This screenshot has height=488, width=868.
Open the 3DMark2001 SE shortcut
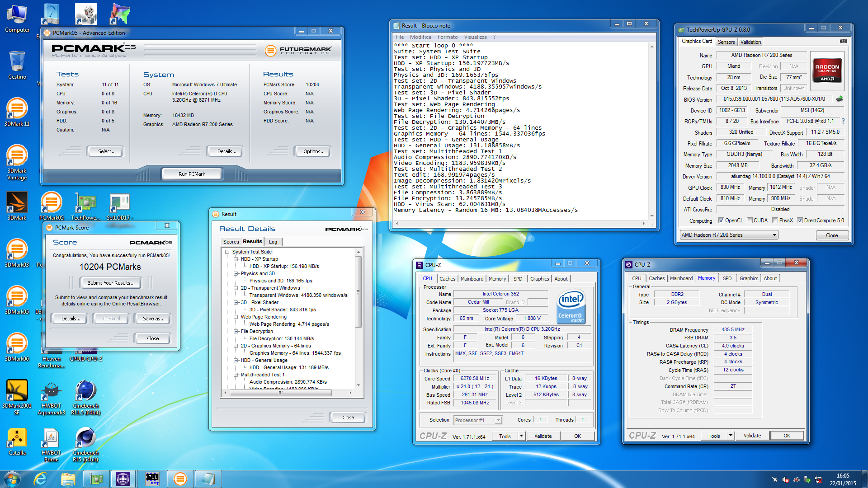[x=17, y=397]
